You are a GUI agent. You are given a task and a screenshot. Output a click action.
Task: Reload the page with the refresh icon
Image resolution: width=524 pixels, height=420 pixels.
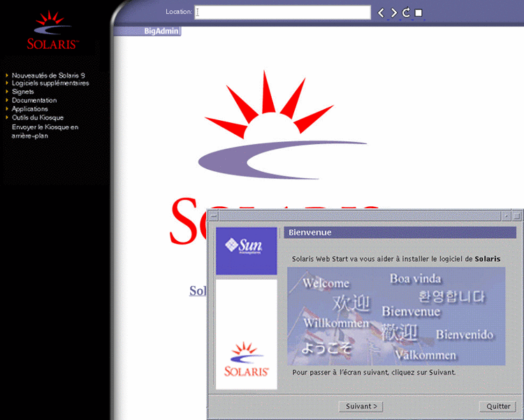[406, 13]
